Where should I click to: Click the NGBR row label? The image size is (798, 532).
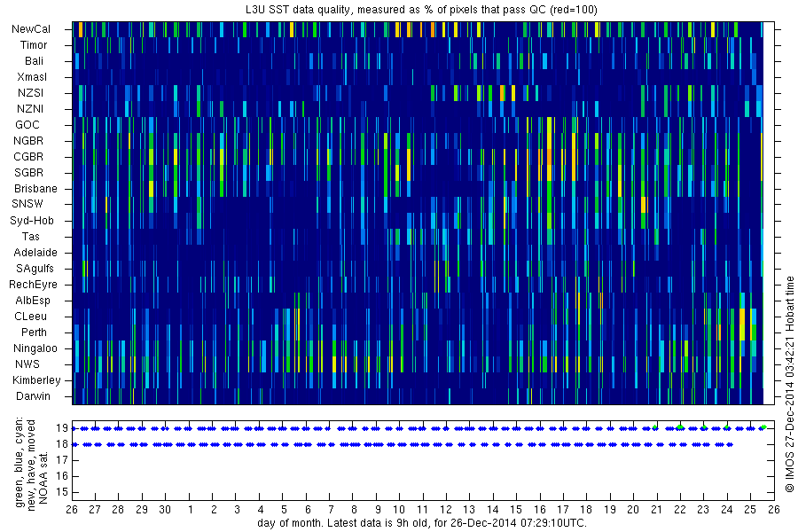pyautogui.click(x=28, y=141)
